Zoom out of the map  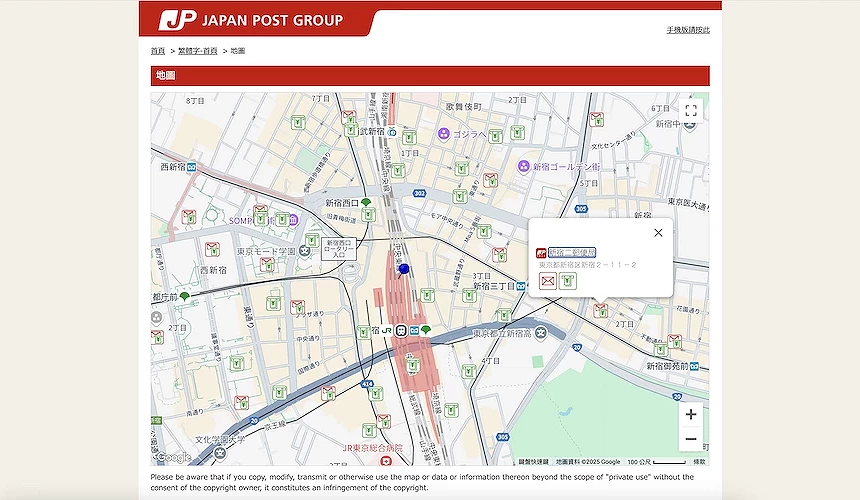pyautogui.click(x=691, y=439)
